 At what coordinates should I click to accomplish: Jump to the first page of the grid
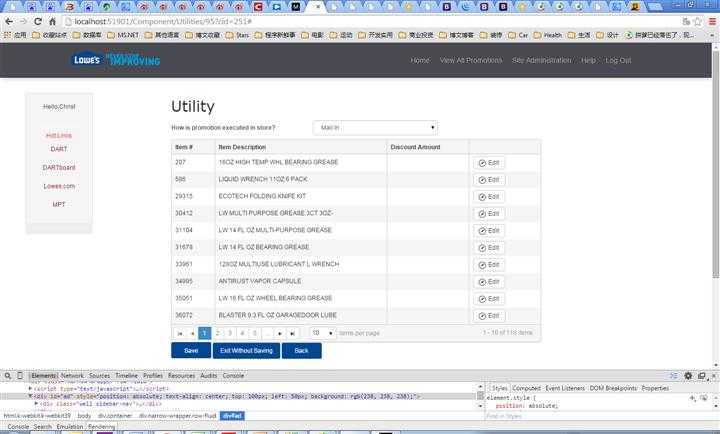180,333
